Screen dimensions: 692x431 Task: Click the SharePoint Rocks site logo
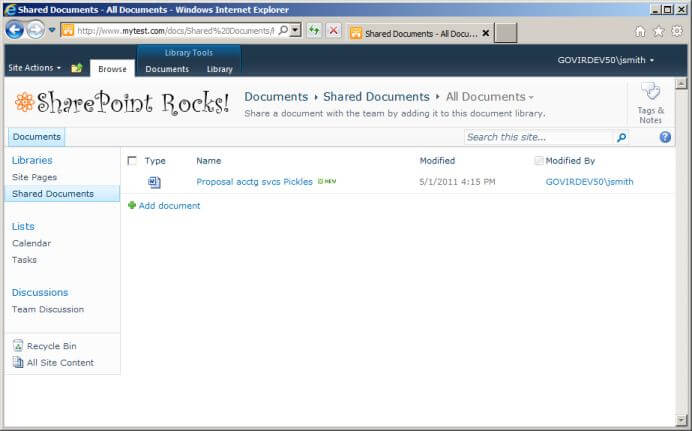point(122,102)
